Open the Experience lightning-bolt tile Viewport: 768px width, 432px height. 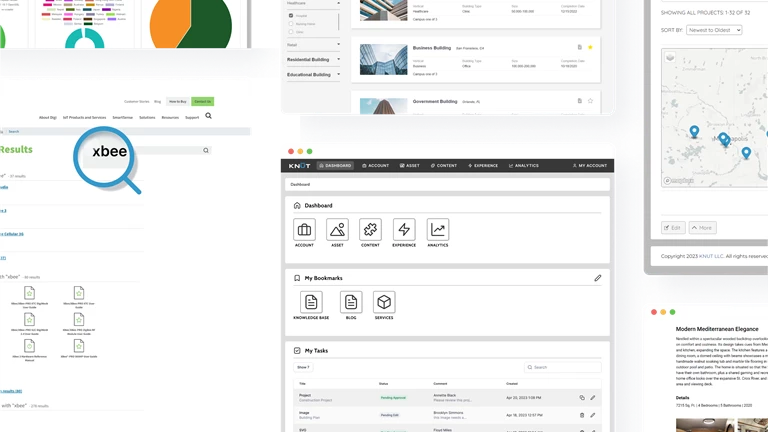click(x=404, y=230)
